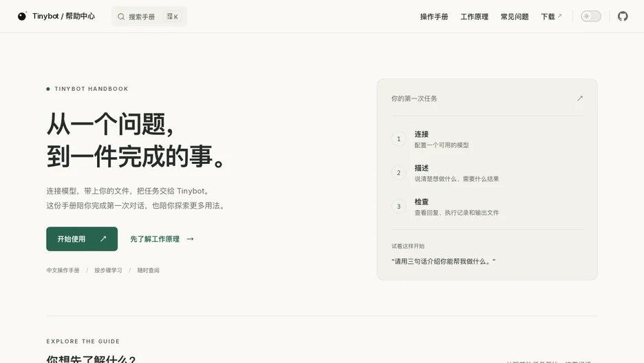Click the 试着这样开始 label
Screen dimensions: 644x363
coord(408,246)
